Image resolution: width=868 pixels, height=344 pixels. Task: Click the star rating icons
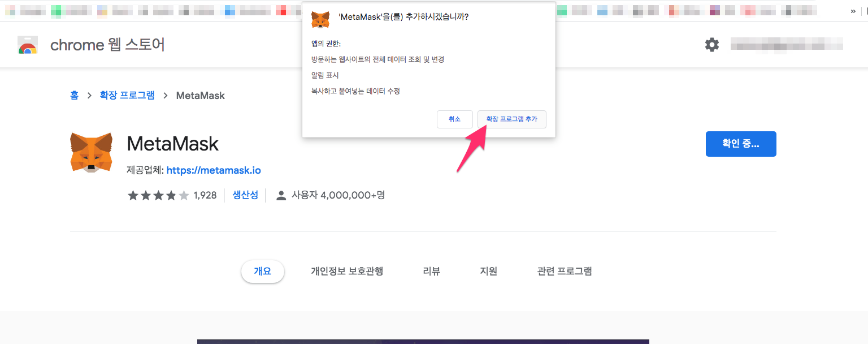[x=158, y=195]
